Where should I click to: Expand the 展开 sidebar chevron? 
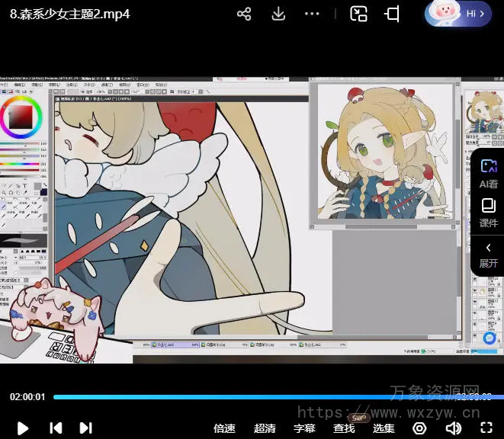coord(488,255)
